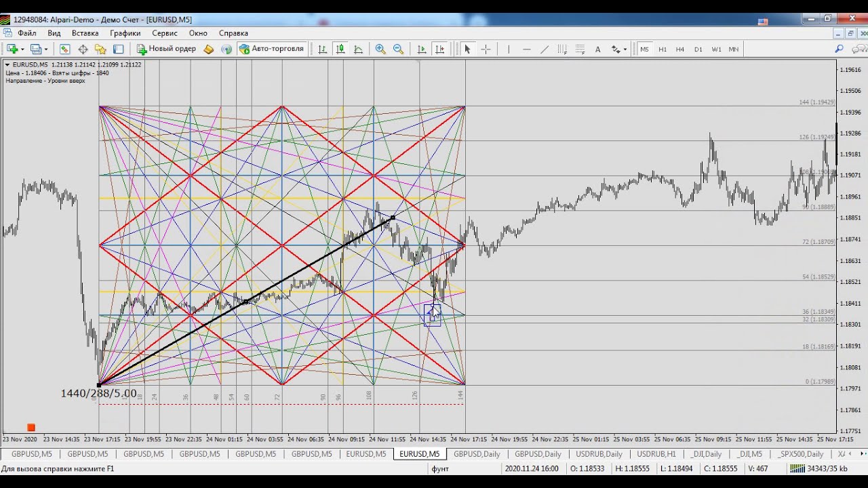Zoom out on the chart
The width and height of the screenshot is (868, 488).
[398, 49]
